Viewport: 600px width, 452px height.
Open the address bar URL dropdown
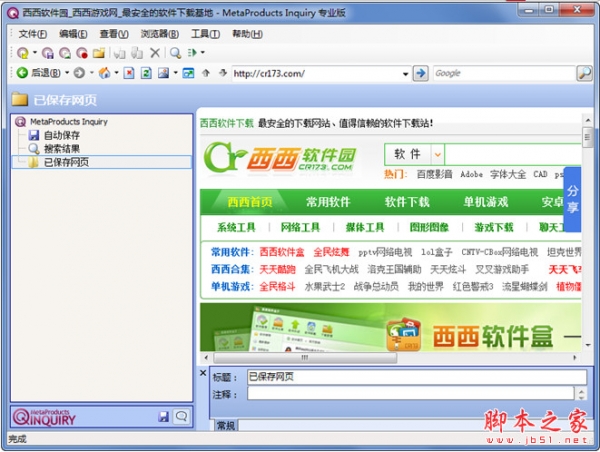(405, 74)
